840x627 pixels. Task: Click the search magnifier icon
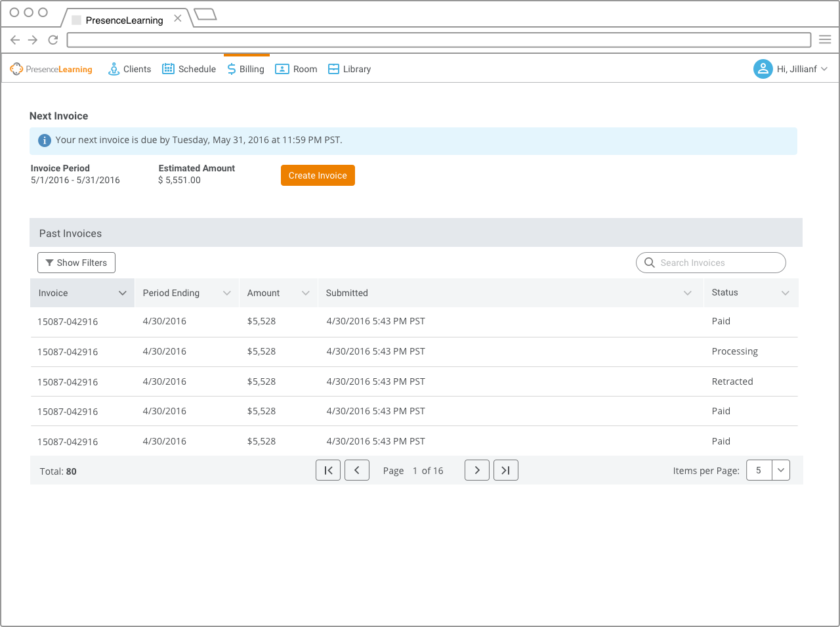pyautogui.click(x=650, y=263)
